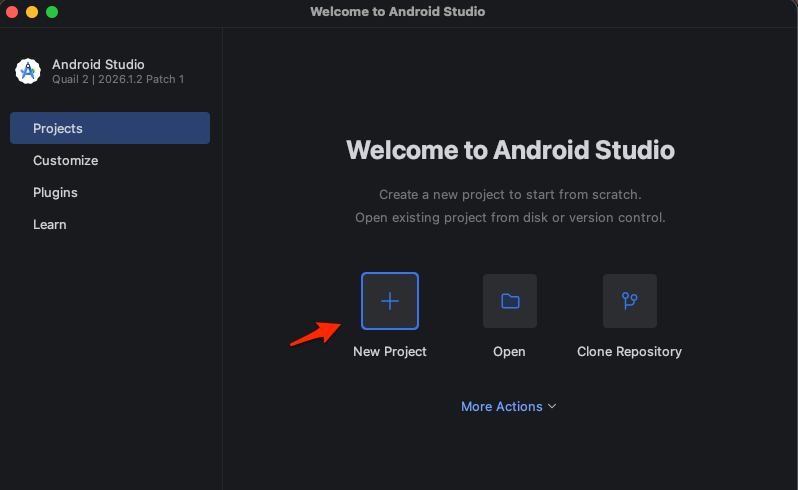Screen dimensions: 798x490
Task: Click the New Project plus icon
Action: (x=390, y=301)
